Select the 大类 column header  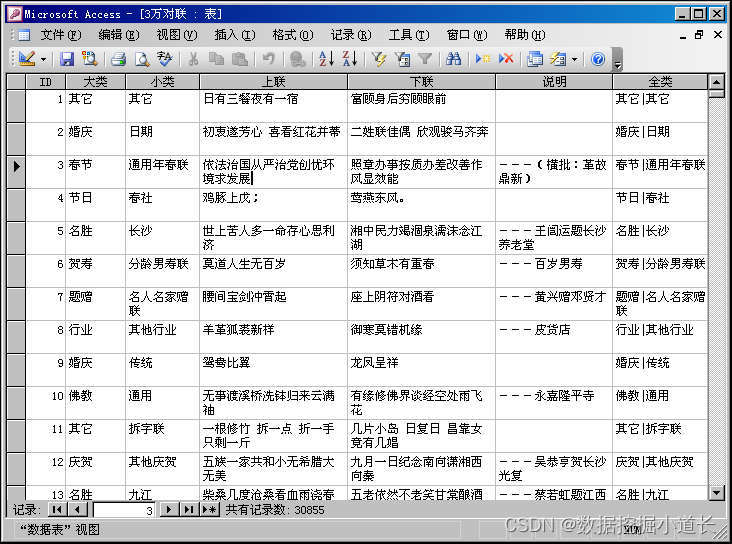[x=96, y=82]
